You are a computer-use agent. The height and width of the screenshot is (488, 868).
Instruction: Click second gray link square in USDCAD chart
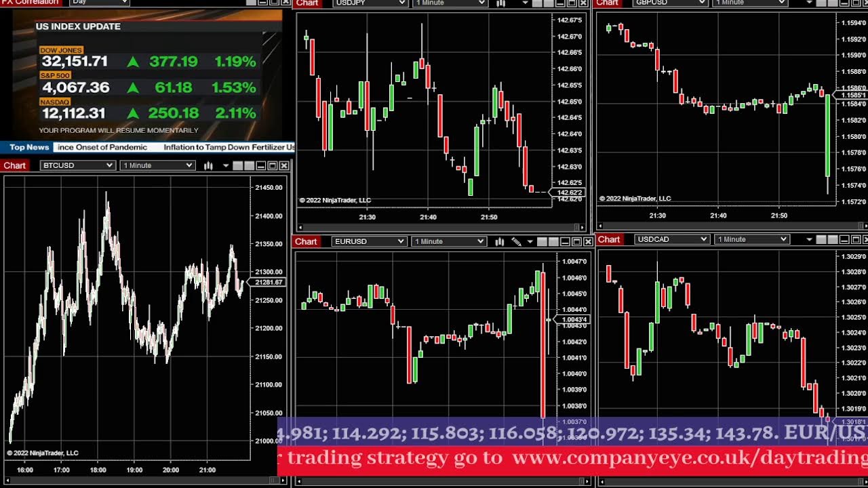(833, 239)
